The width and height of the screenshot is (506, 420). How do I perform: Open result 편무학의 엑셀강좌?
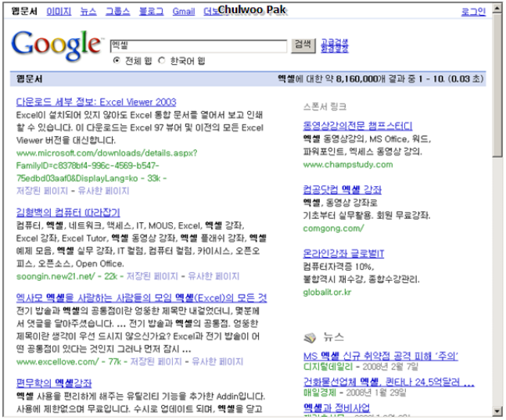click(x=54, y=383)
